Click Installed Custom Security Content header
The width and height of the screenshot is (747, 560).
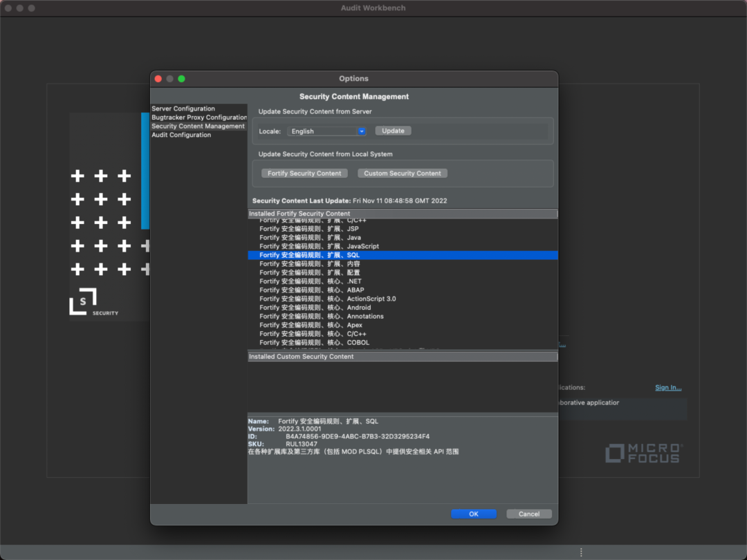(403, 357)
